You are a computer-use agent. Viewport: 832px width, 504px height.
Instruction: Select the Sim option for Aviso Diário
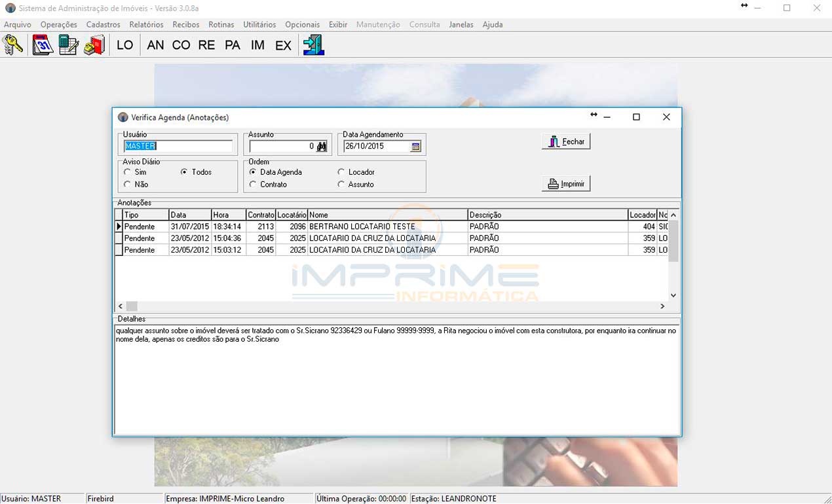[x=127, y=172]
